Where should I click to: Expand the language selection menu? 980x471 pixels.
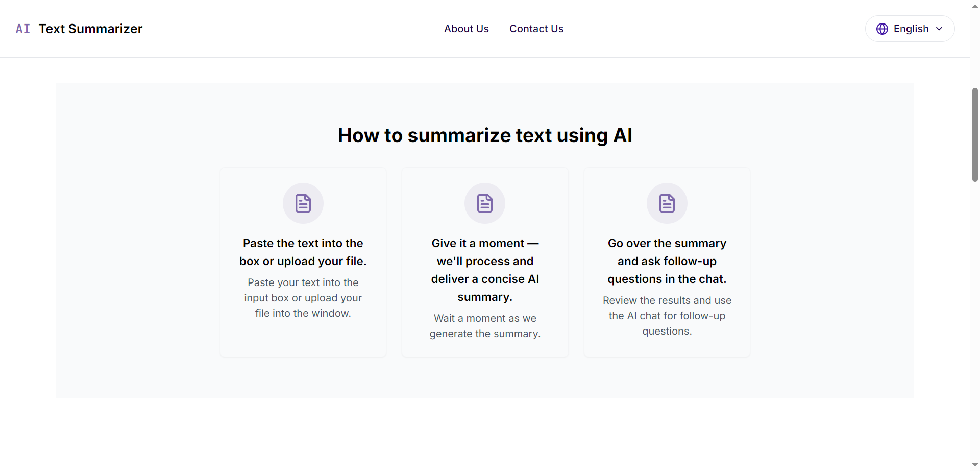click(x=910, y=29)
